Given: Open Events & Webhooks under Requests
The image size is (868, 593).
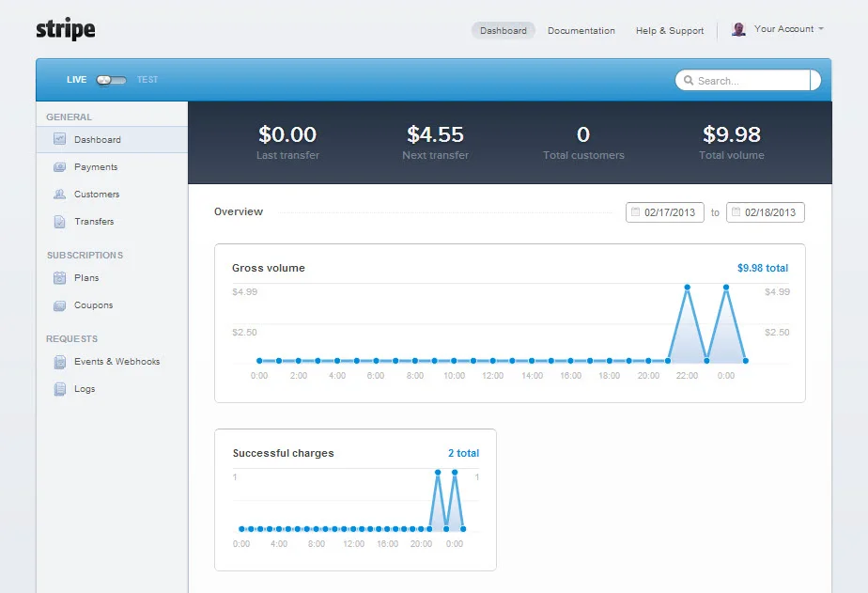Looking at the screenshot, I should pyautogui.click(x=116, y=362).
